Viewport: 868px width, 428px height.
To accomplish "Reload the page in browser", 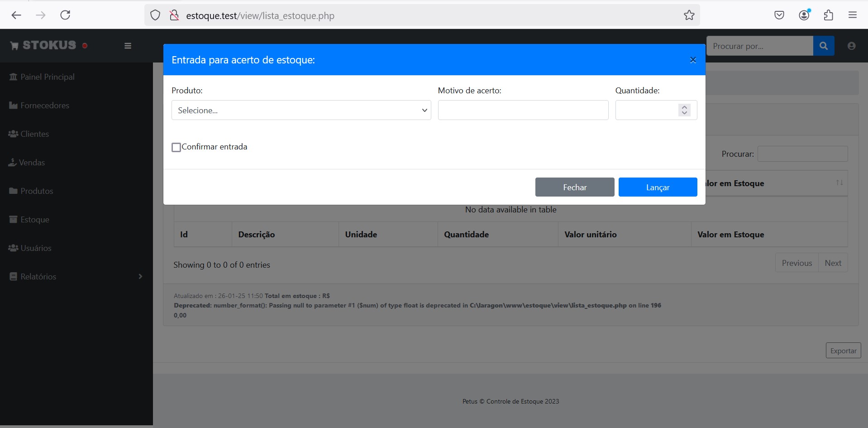I will click(65, 15).
